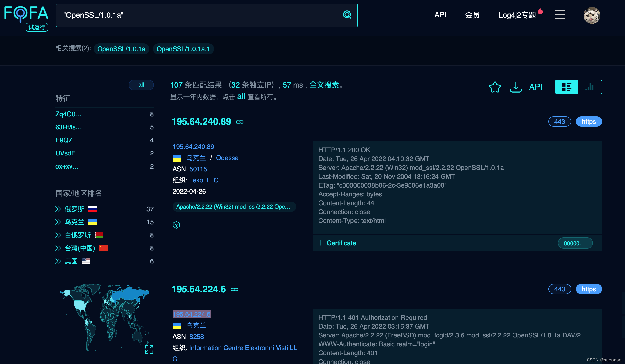This screenshot has height=364, width=625.
Task: Click the star favorite icon
Action: pyautogui.click(x=495, y=87)
